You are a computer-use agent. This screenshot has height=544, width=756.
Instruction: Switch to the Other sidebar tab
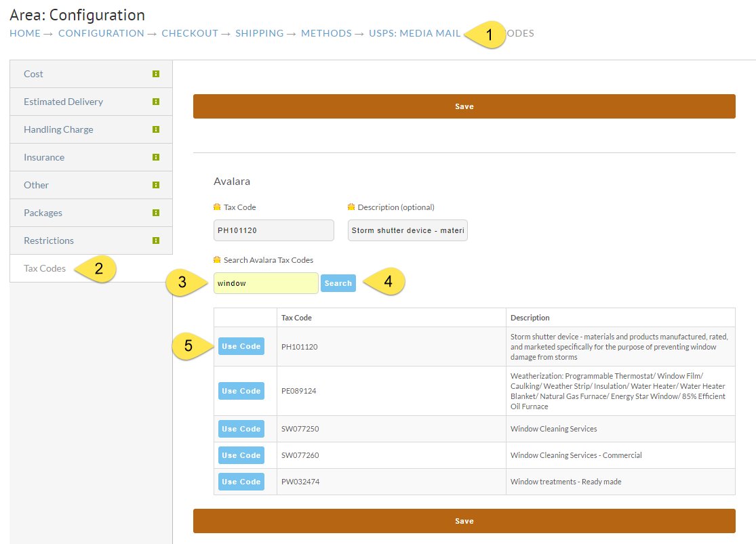coord(91,185)
